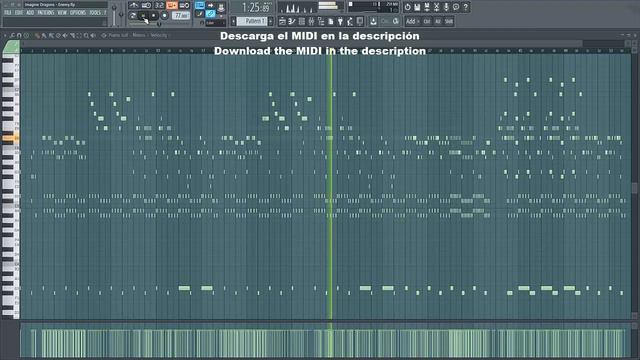The width and height of the screenshot is (640, 360).
Task: Open the stamp chord selector
Action: click(26, 36)
